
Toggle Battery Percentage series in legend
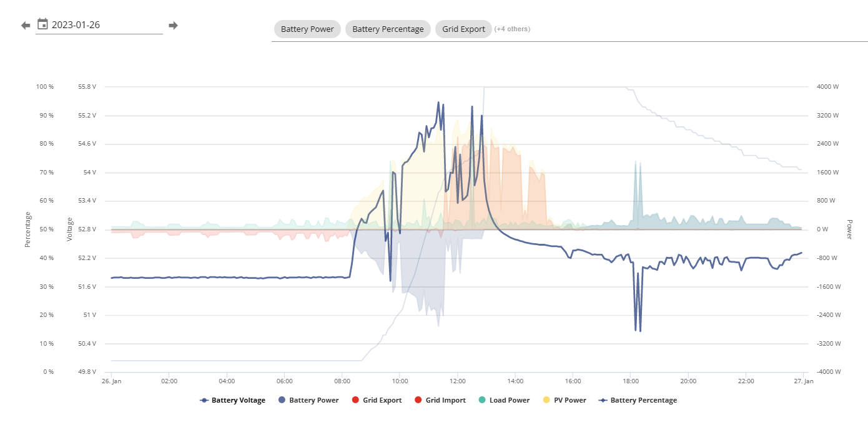pyautogui.click(x=638, y=400)
